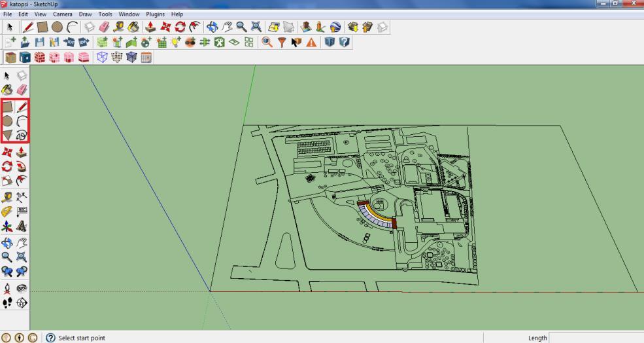Select the Scale tool in left palette

click(7, 181)
